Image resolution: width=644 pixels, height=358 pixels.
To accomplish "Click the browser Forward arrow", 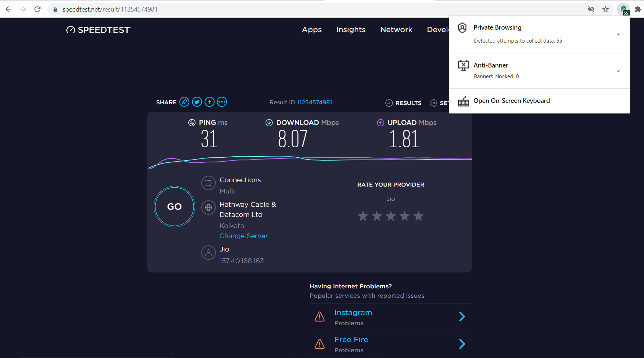I will pyautogui.click(x=23, y=9).
